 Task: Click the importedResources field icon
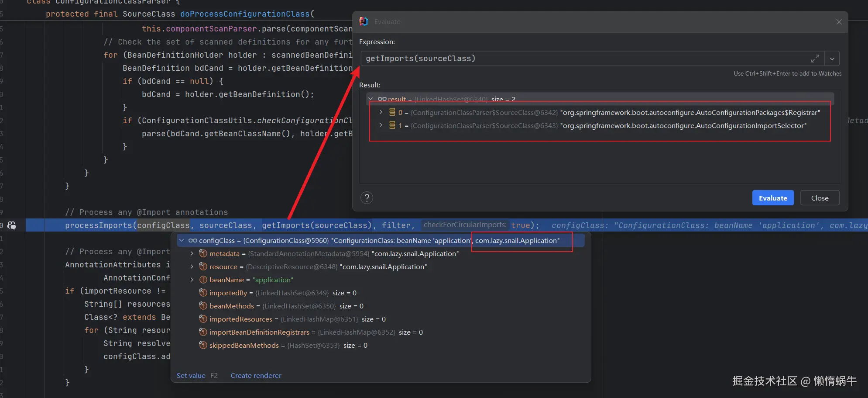[203, 319]
